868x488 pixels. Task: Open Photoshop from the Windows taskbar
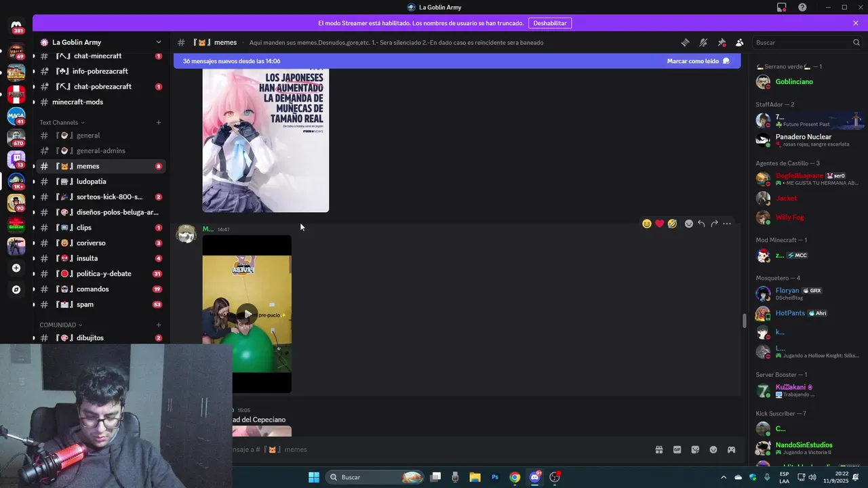[x=495, y=477]
